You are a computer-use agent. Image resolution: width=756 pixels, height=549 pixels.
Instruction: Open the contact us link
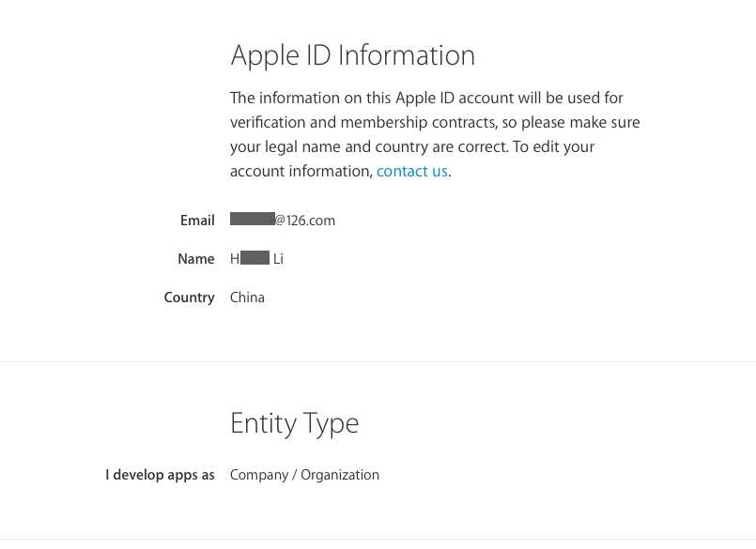click(x=412, y=171)
